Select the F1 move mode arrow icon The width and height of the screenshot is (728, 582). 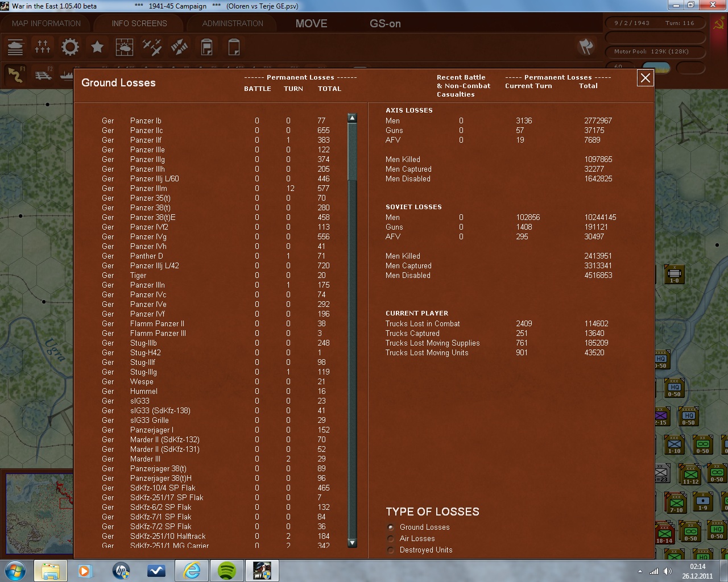point(16,74)
